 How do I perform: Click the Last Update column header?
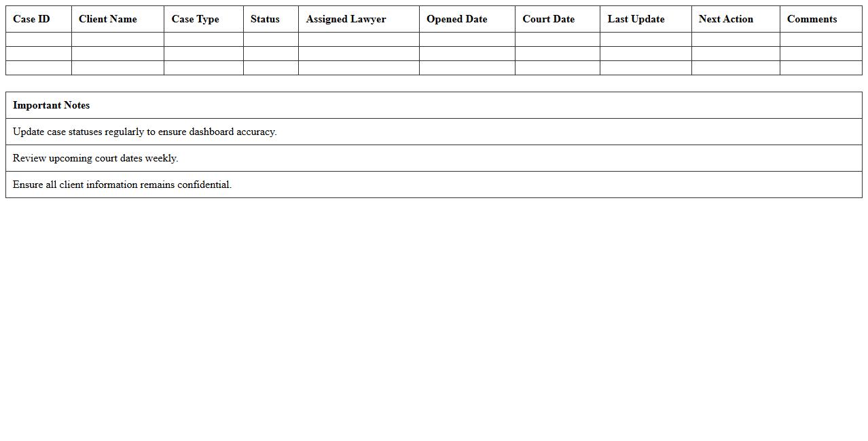coord(636,19)
